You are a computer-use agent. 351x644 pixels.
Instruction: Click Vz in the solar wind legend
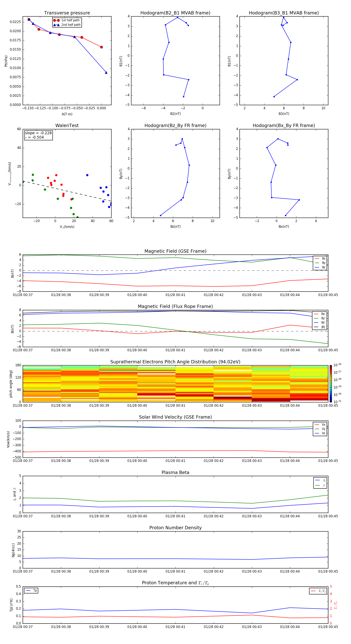(320, 433)
